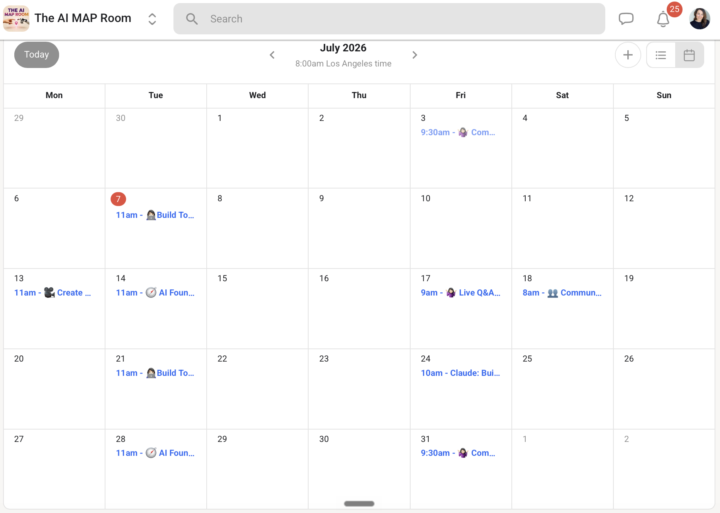Open the user profile avatar
The height and width of the screenshot is (513, 720).
pyautogui.click(x=699, y=19)
